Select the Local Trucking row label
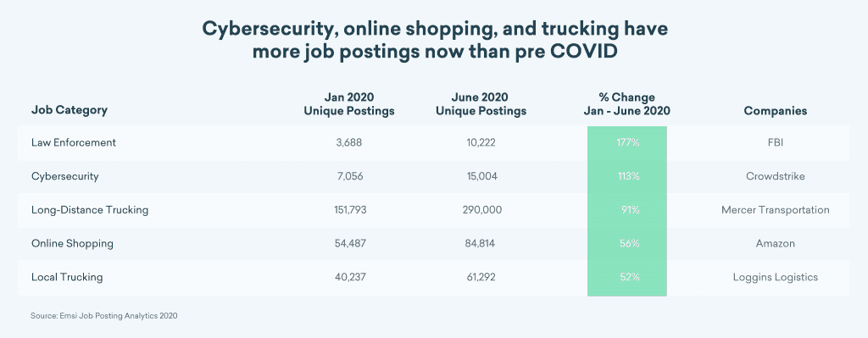The width and height of the screenshot is (868, 338). [67, 277]
